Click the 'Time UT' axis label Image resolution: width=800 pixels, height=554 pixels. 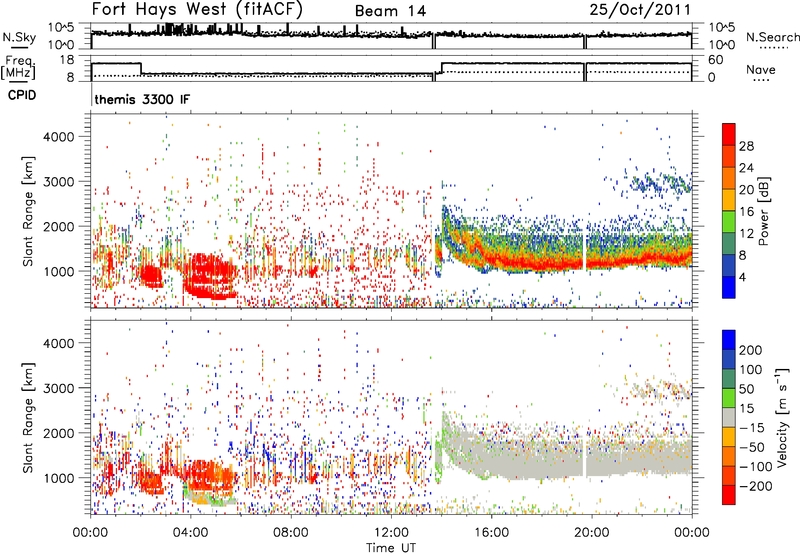pyautogui.click(x=391, y=547)
